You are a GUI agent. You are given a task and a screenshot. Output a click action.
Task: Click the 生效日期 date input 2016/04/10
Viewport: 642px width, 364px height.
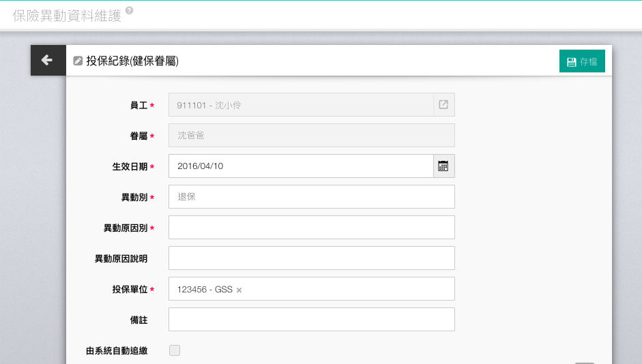tap(300, 166)
